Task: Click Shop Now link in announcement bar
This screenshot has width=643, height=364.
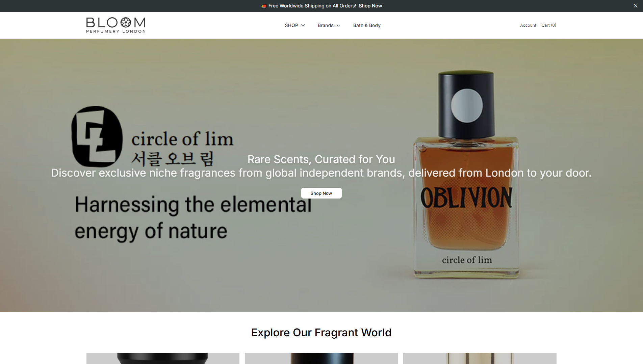Action: [370, 6]
